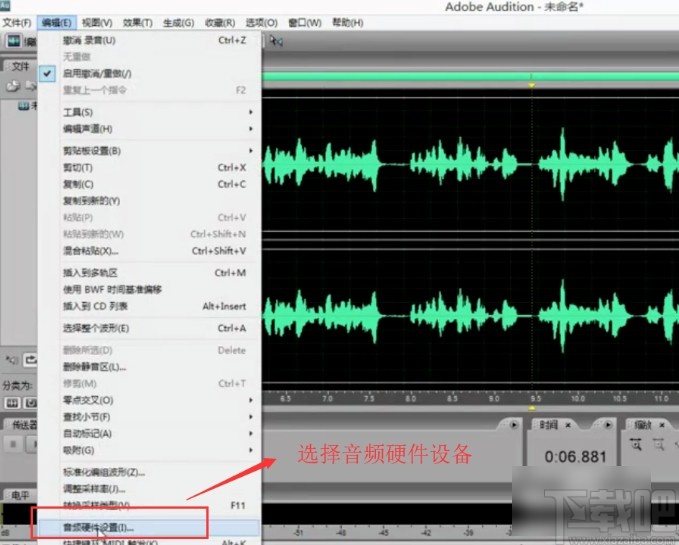The height and width of the screenshot is (545, 679).
Task: Choose 标准化编组波形(Z)... menu item
Action: 149,472
